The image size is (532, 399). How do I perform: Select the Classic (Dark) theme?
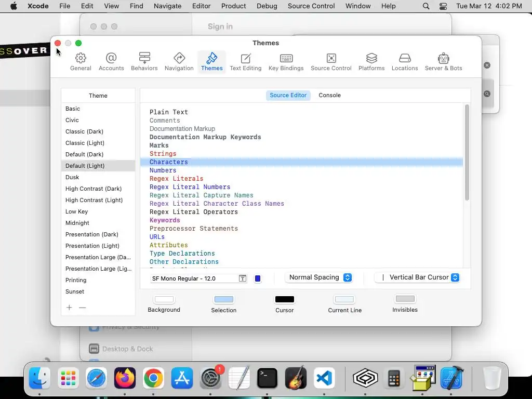[x=98, y=131]
